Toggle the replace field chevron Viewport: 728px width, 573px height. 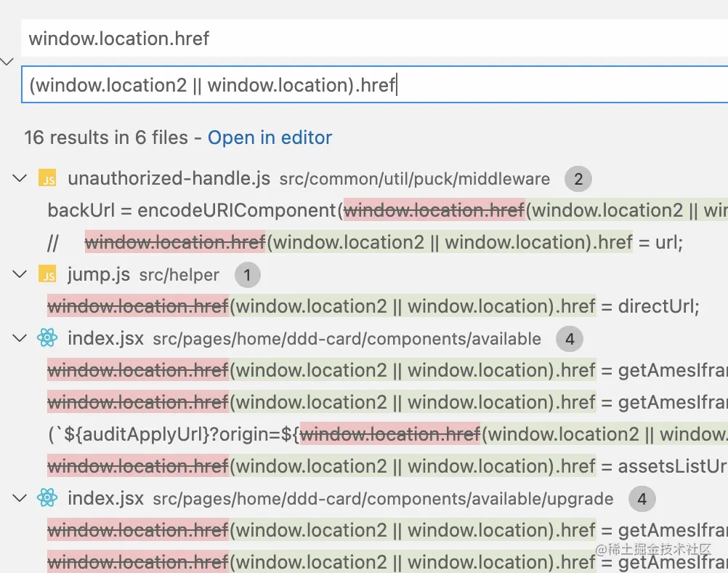pyautogui.click(x=7, y=61)
